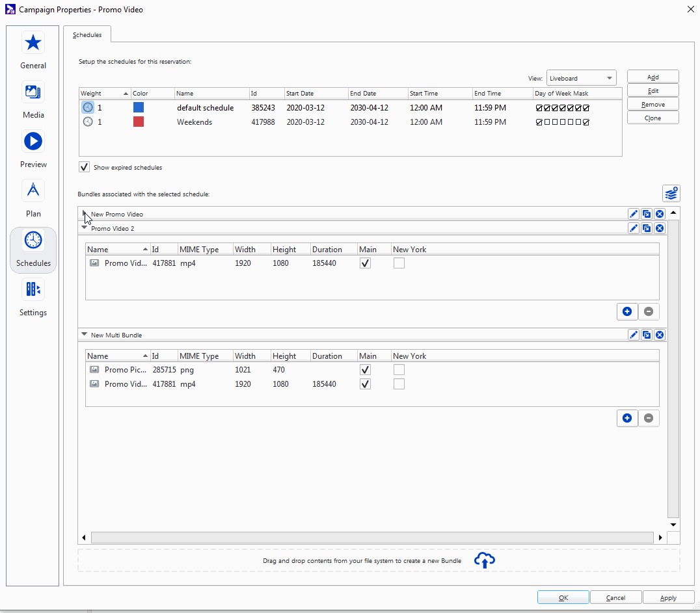
Task: Add content to Promo Video 2 bundle
Action: coord(626,311)
